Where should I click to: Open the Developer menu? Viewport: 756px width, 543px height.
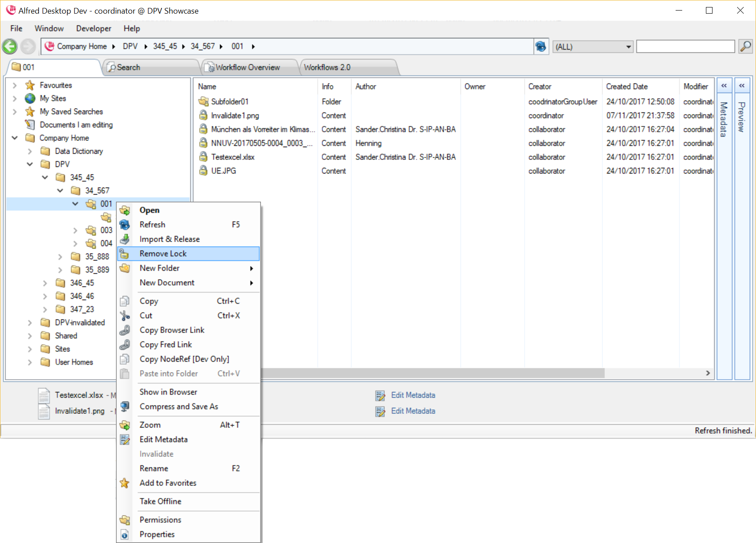point(94,29)
